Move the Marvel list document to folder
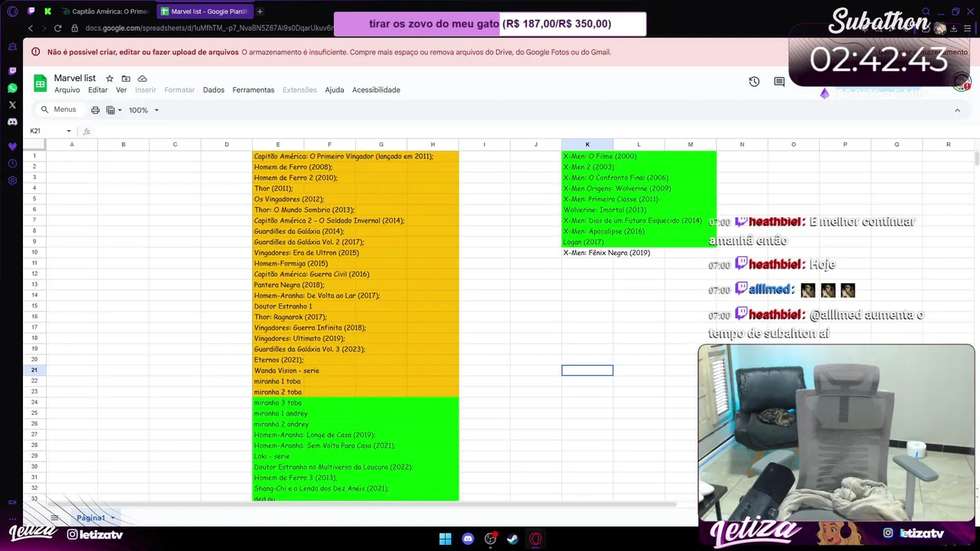Image resolution: width=980 pixels, height=551 pixels. 126,79
